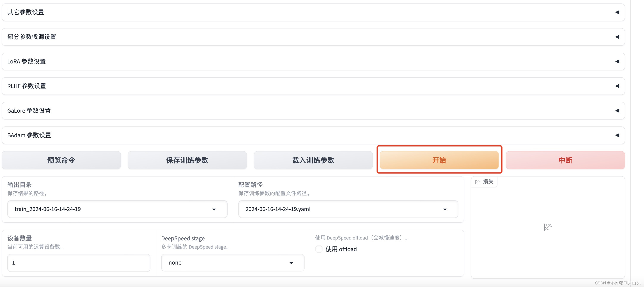Expand the RLHF 参数设置 section

(27, 86)
